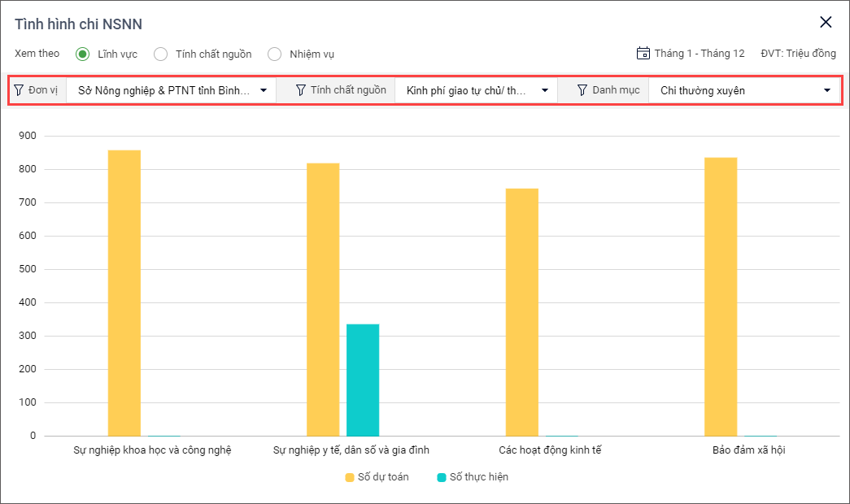Click the filter icon beside Danh mục
The image size is (850, 504).
click(582, 90)
